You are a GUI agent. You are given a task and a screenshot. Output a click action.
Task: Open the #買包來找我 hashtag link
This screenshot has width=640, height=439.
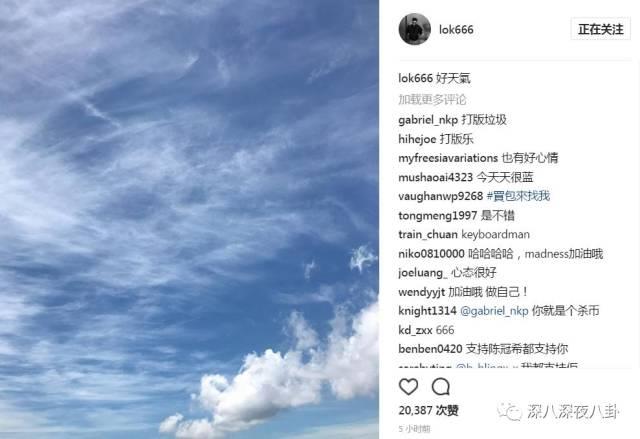[518, 196]
